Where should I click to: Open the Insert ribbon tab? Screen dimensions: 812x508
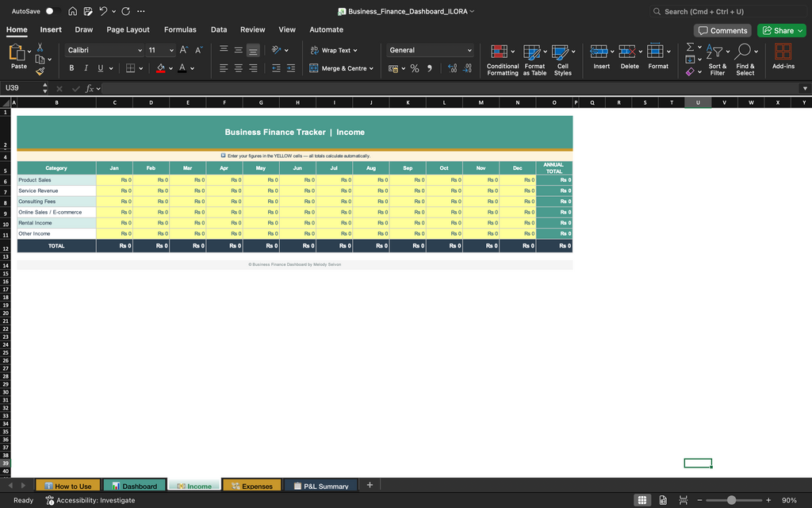[51, 29]
